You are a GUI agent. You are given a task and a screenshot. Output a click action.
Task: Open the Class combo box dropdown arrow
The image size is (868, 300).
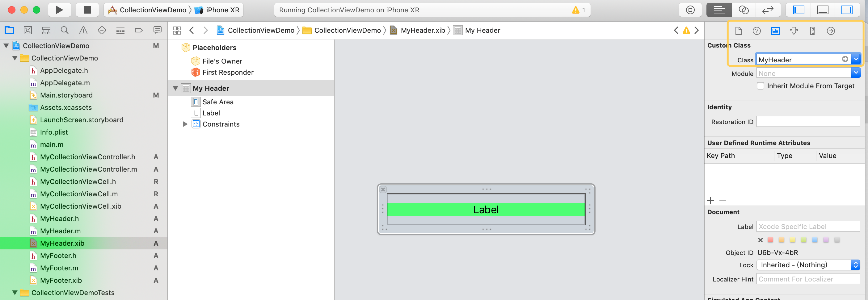point(856,59)
